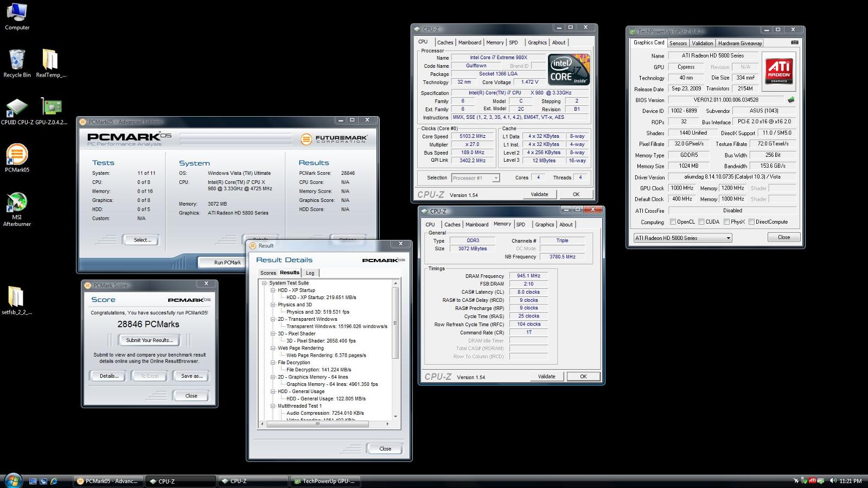Click the GPU-Z BIOS save chip icon
Image resolution: width=868 pixels, height=488 pixels.
pyautogui.click(x=791, y=100)
